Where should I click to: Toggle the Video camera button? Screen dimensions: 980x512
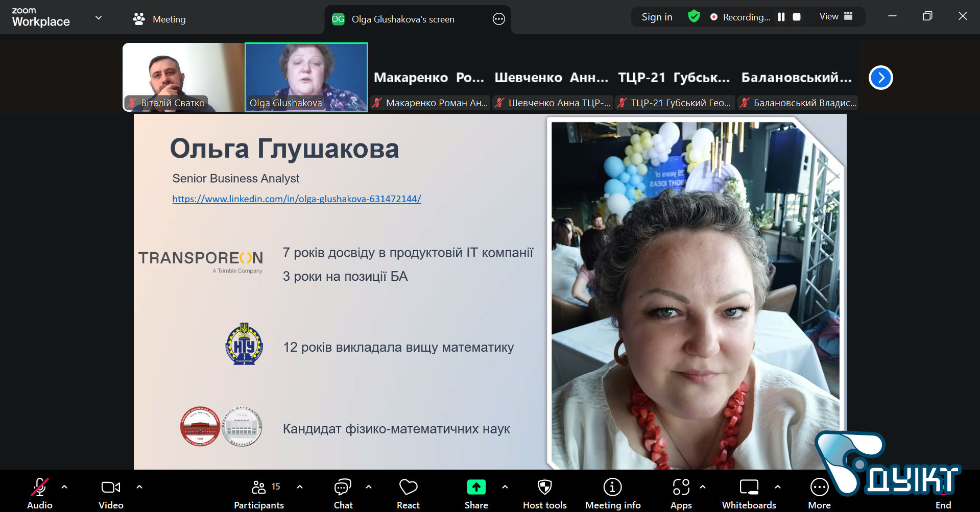pyautogui.click(x=111, y=488)
